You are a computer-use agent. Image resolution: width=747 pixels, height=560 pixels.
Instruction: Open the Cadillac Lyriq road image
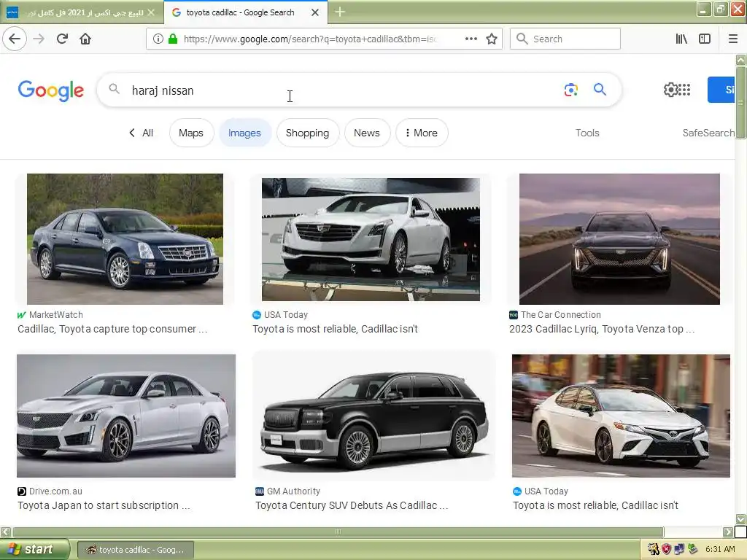pos(619,239)
